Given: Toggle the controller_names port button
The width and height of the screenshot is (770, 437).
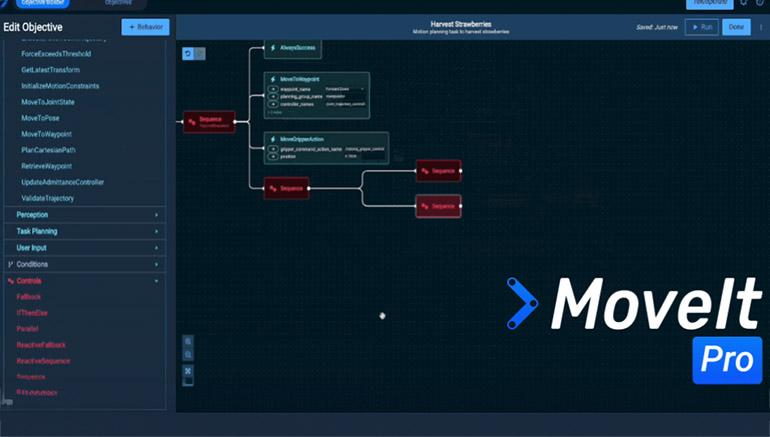Looking at the screenshot, I should pyautogui.click(x=273, y=104).
